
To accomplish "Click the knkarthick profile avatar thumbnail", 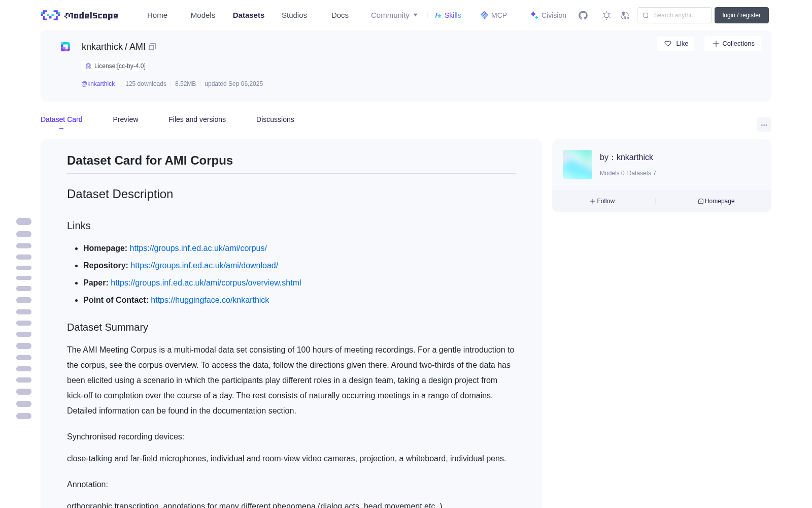I will pyautogui.click(x=578, y=165).
